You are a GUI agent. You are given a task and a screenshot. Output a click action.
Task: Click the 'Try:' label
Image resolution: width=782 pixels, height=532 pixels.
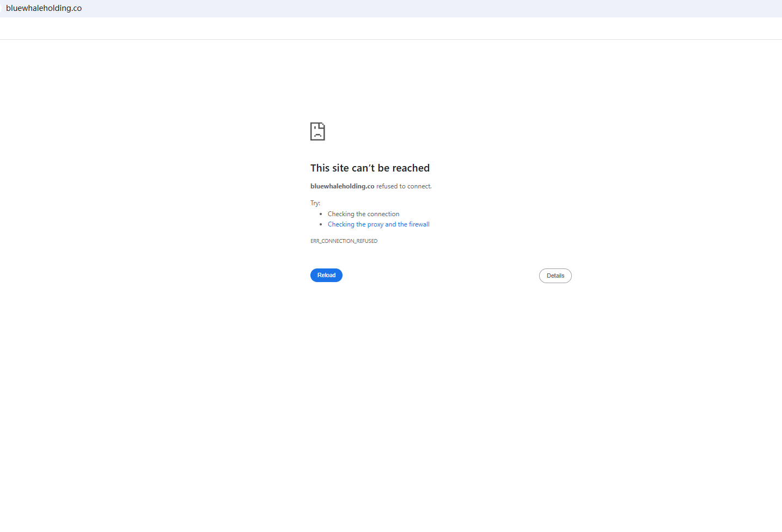(x=315, y=203)
